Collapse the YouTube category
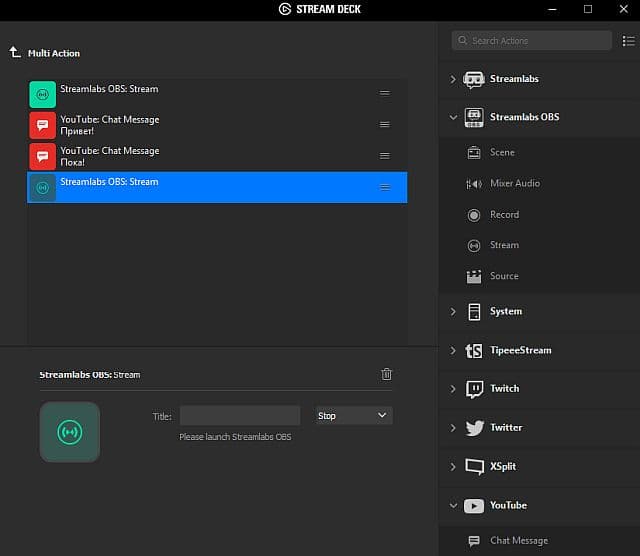640x556 pixels. (x=453, y=506)
